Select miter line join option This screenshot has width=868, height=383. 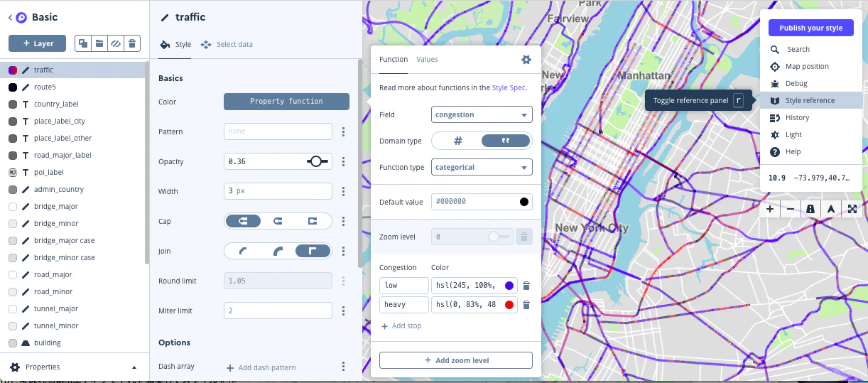(x=313, y=251)
